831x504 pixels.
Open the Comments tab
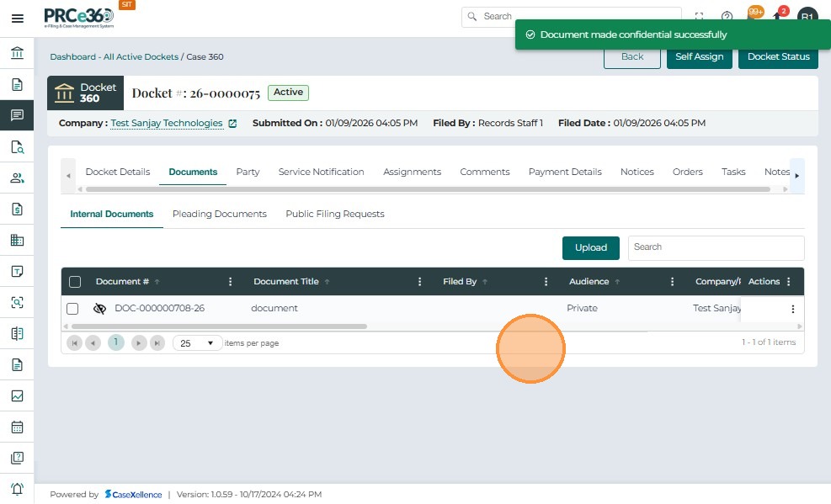pyautogui.click(x=485, y=172)
